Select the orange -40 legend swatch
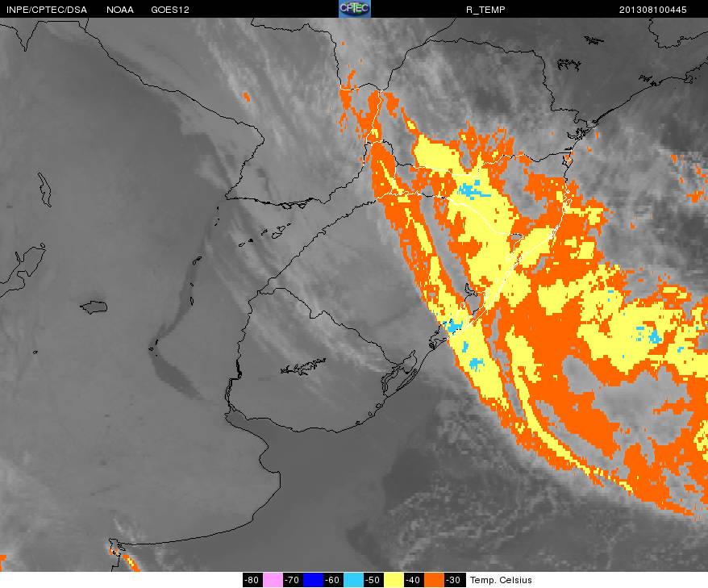Viewport: 708px width, 588px height. pyautogui.click(x=434, y=580)
